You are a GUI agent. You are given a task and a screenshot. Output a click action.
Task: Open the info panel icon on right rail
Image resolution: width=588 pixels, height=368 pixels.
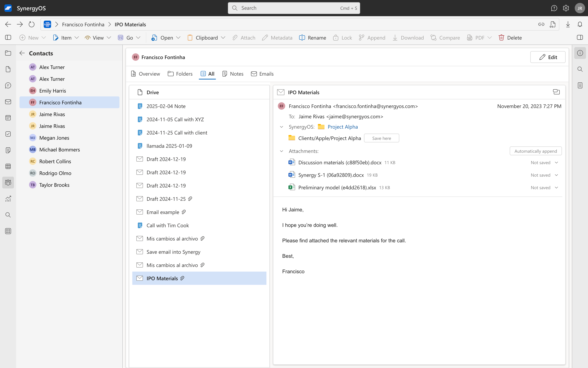[580, 53]
